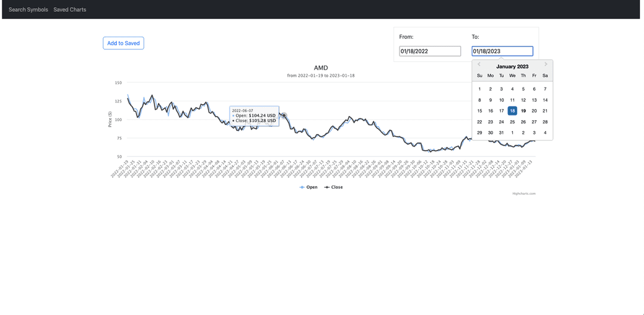The image size is (644, 315).
Task: Pick January 17 in the calendar
Action: point(501,111)
